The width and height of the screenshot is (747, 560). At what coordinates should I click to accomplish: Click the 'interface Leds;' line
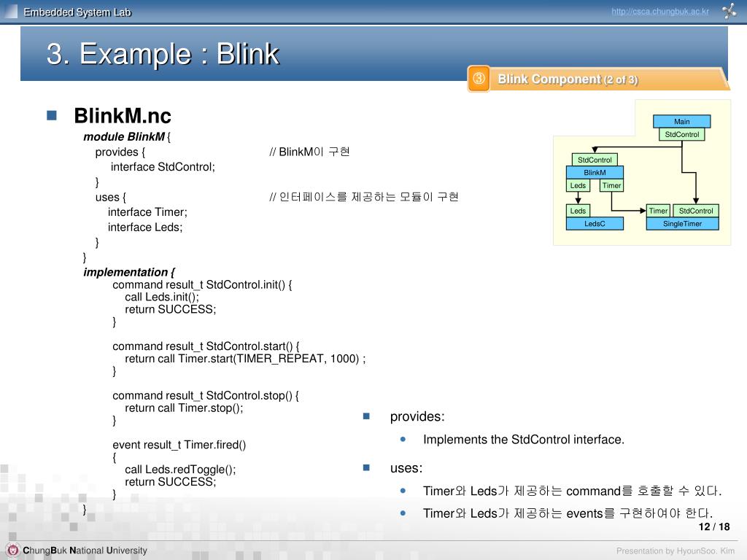click(145, 227)
